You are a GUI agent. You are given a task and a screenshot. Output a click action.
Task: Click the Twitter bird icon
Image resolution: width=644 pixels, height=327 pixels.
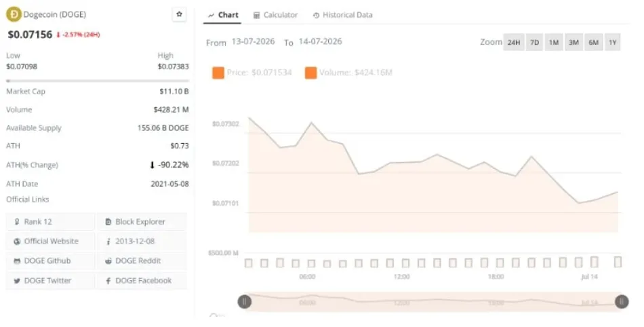(17, 281)
